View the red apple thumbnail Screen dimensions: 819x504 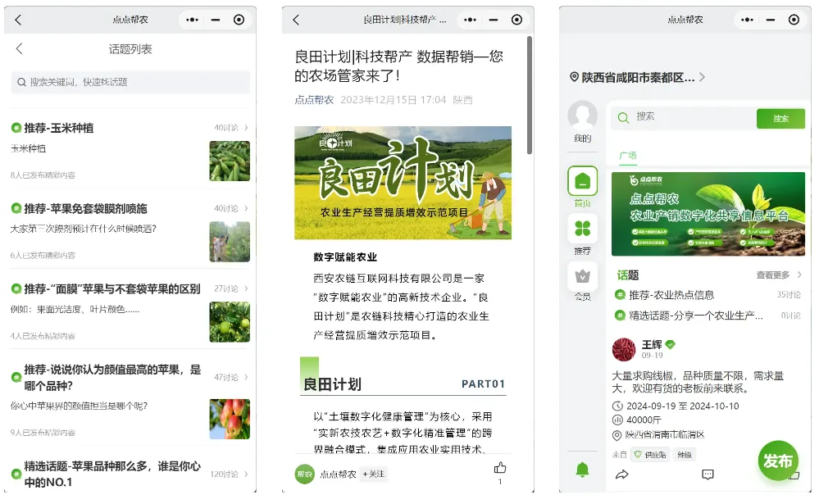click(230, 419)
